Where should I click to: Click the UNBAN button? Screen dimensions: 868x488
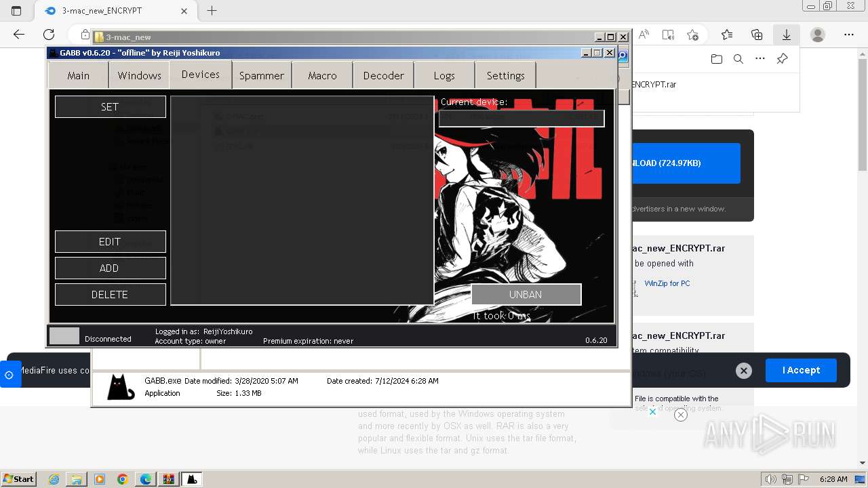coord(526,294)
